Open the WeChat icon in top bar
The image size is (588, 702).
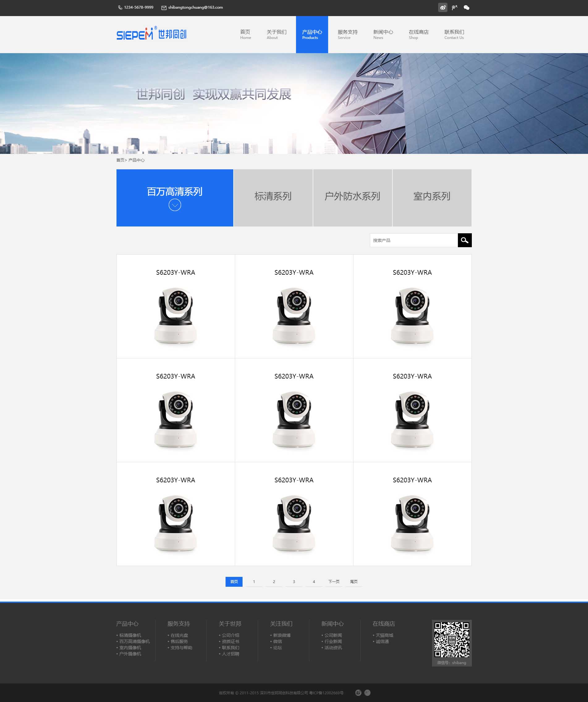[466, 7]
